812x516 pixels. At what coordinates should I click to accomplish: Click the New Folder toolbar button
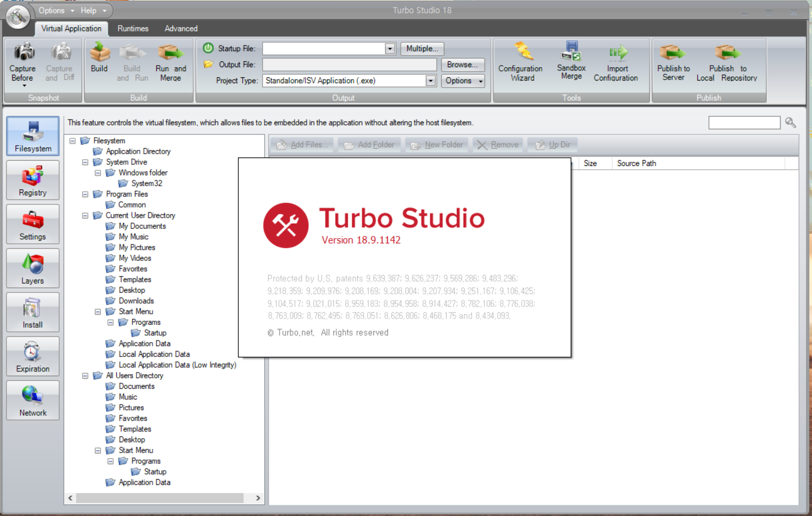pos(437,145)
